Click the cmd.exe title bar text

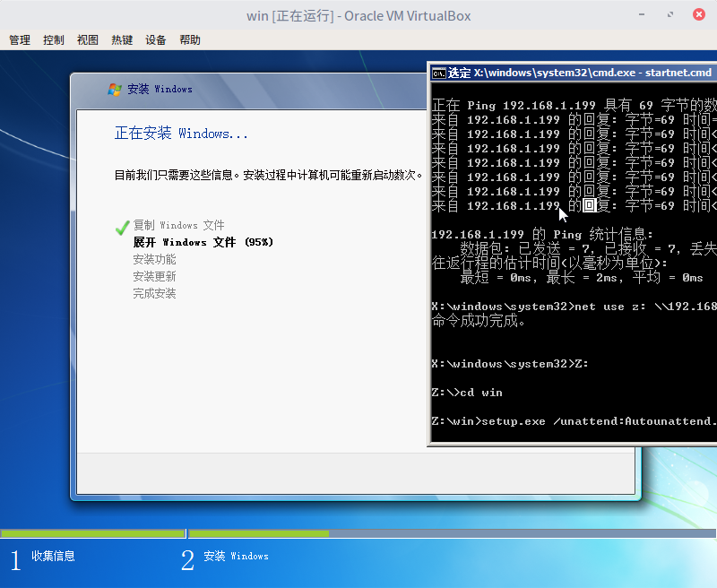coord(579,73)
